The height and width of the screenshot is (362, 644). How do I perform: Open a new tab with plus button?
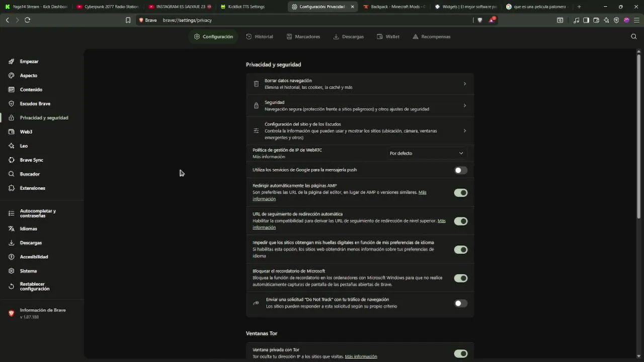(579, 7)
